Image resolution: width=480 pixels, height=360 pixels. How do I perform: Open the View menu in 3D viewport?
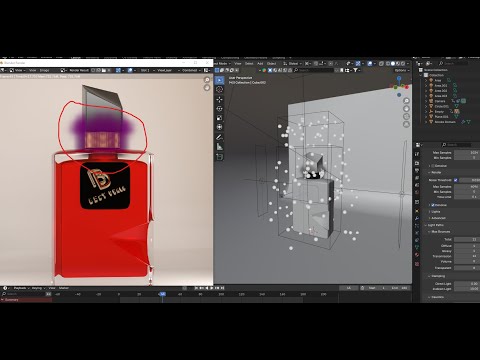coord(238,63)
